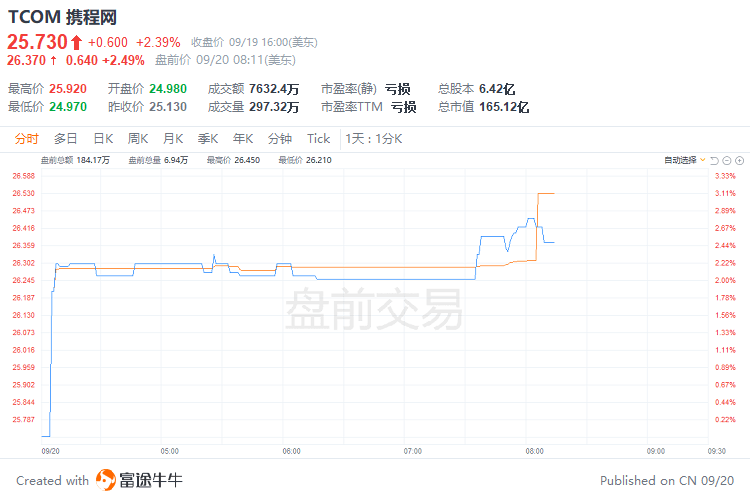The width and height of the screenshot is (750, 501).
Task: Select the Tick tab
Action: pos(319,139)
